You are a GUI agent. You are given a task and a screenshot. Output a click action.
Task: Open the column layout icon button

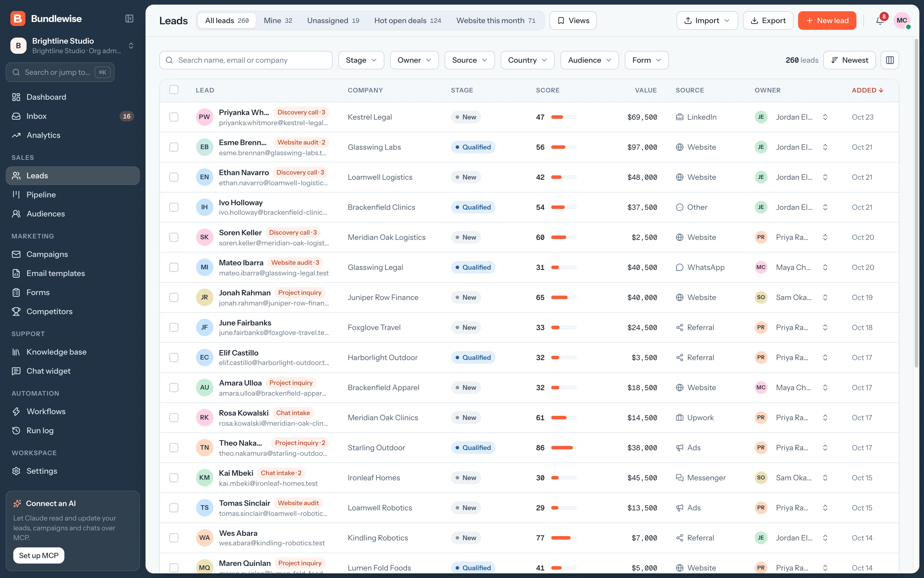(890, 60)
